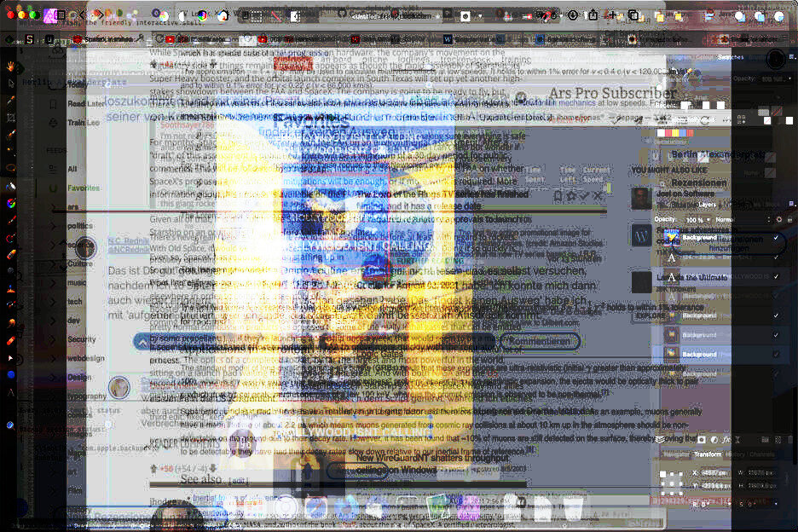Toggle visibility checkbox of topmost Background layer
Viewport: 798px width, 532px height.
click(776, 238)
